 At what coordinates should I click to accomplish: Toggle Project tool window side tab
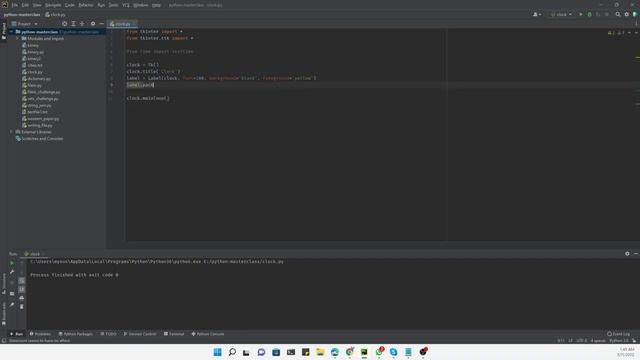(x=4, y=31)
